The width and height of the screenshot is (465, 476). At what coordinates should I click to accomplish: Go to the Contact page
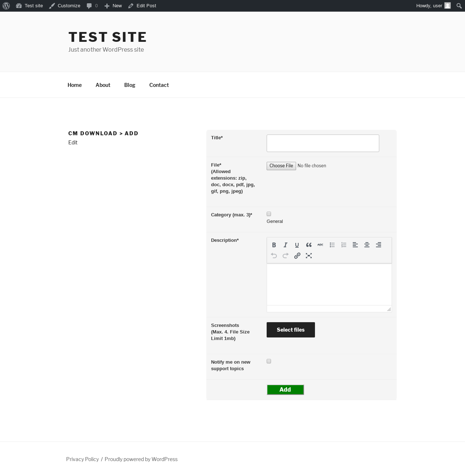pos(159,85)
